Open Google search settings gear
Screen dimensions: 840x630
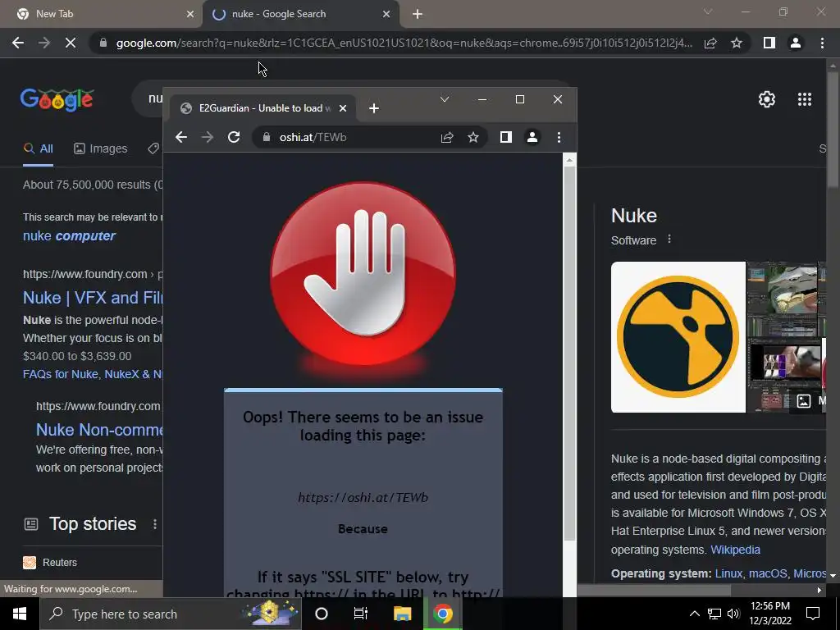(x=767, y=99)
